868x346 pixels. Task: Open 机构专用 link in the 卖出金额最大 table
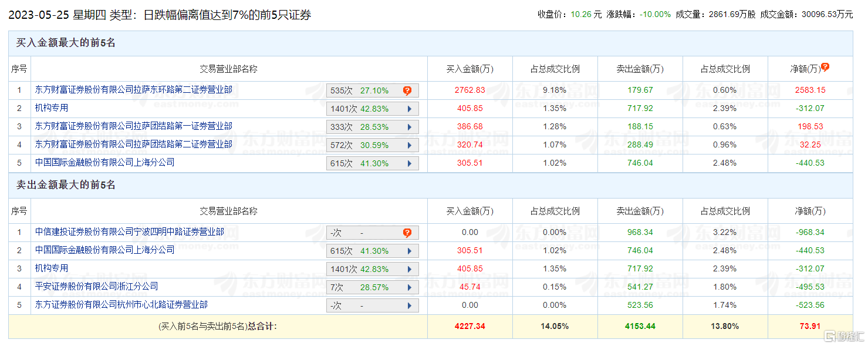[52, 268]
